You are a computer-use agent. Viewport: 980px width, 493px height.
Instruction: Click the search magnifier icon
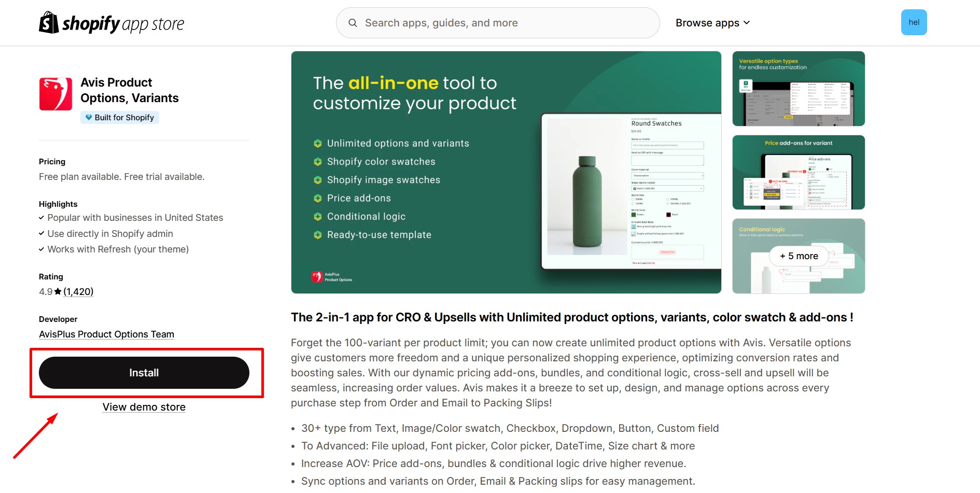click(x=353, y=23)
